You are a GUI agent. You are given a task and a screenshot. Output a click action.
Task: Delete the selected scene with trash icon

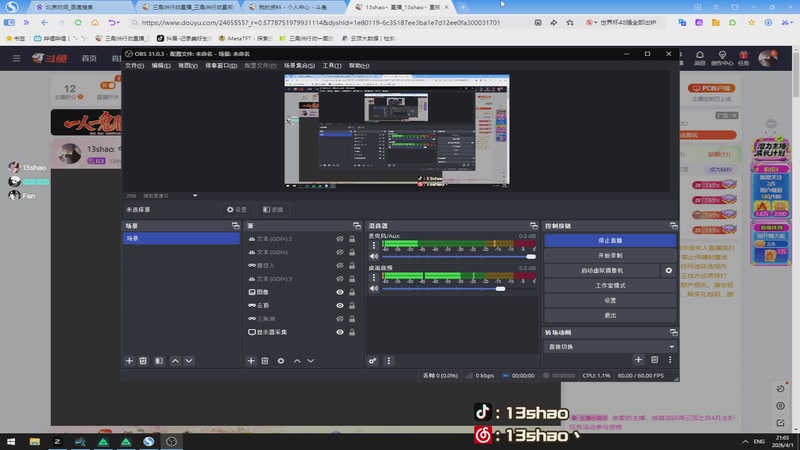tap(143, 361)
